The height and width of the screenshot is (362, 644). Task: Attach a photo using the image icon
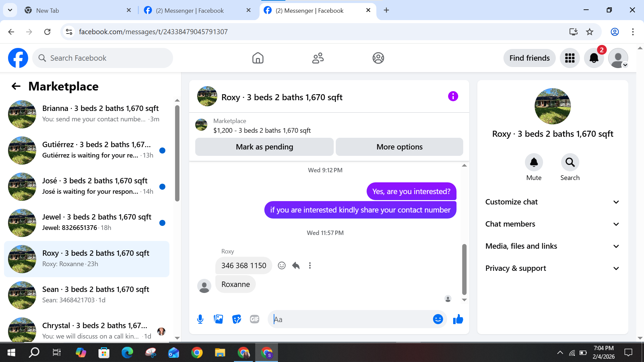coord(218,319)
